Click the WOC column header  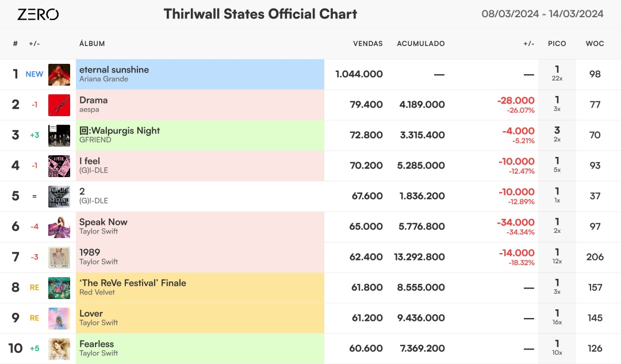click(595, 44)
